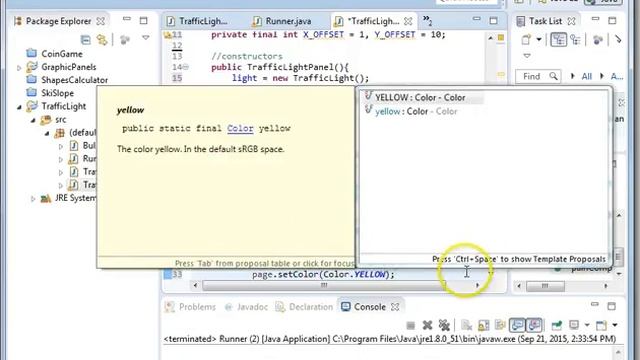Click the warning marker on line 11
This screenshot has height=360, width=640.
tap(168, 35)
